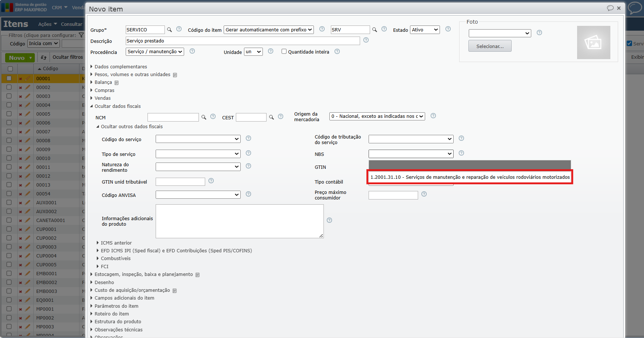Viewport: 644px width, 338px height.
Task: Close the Novo item dialog
Action: coord(619,8)
